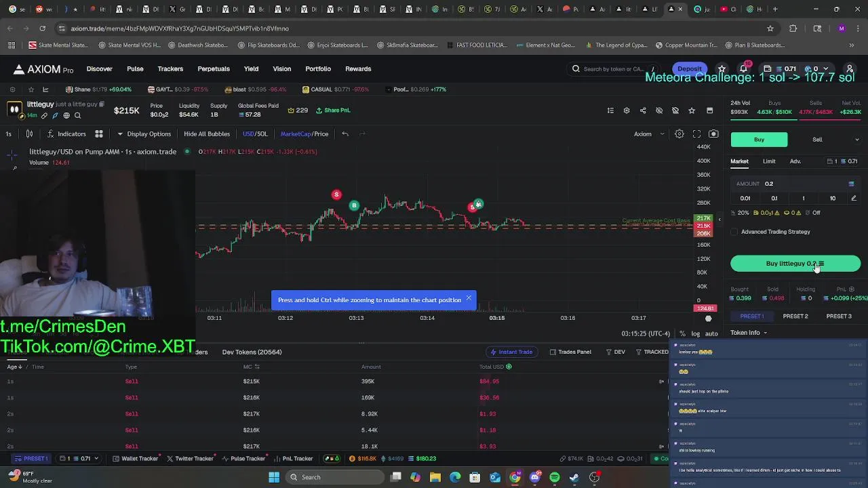This screenshot has height=488, width=868.
Task: Open the Wallet Tracker
Action: point(135,459)
